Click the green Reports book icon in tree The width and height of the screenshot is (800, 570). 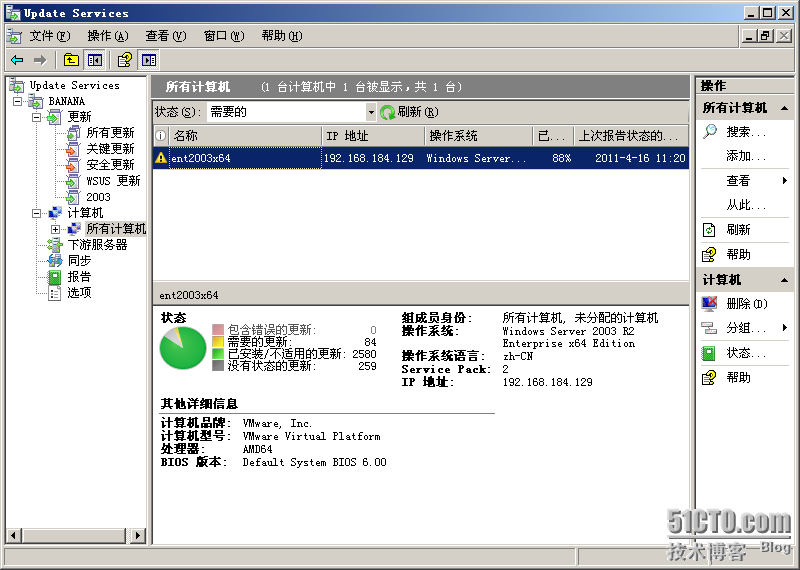[55, 277]
